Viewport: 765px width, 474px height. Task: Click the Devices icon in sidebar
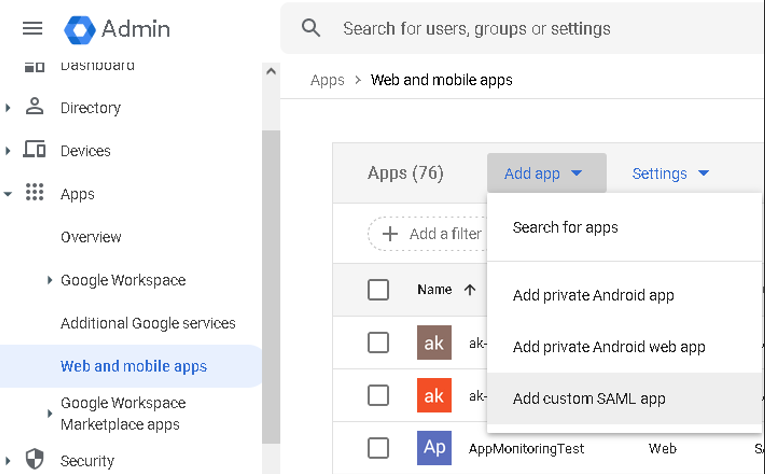pyautogui.click(x=35, y=150)
